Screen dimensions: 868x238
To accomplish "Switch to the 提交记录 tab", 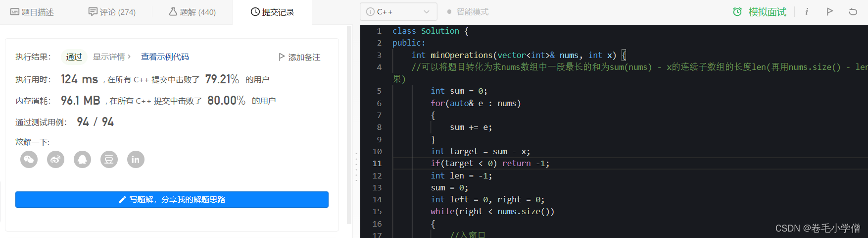I will (x=272, y=12).
